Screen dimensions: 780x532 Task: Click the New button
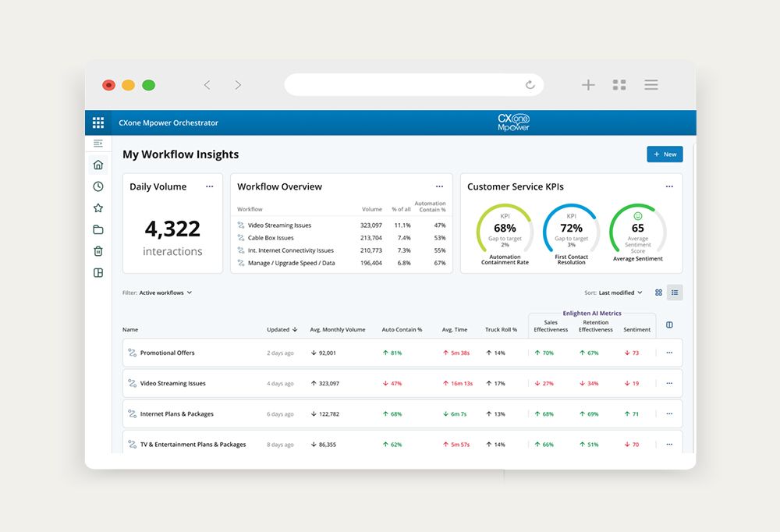tap(665, 154)
